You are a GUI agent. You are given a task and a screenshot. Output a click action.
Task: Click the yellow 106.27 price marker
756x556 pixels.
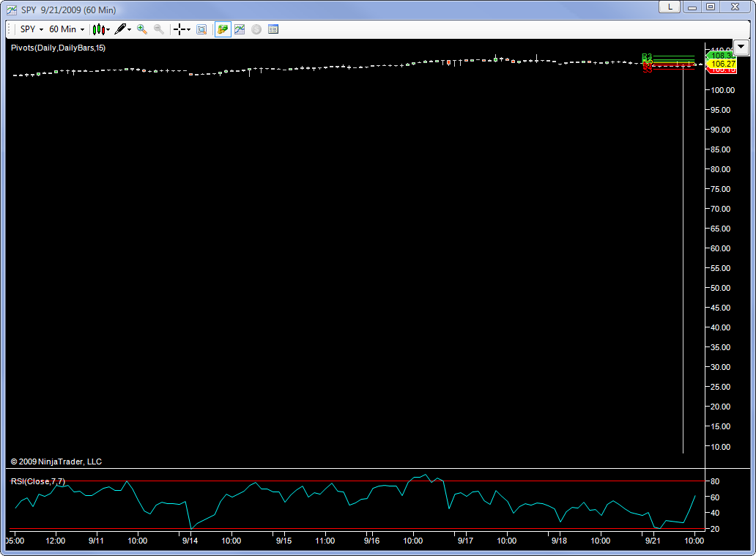coord(722,64)
